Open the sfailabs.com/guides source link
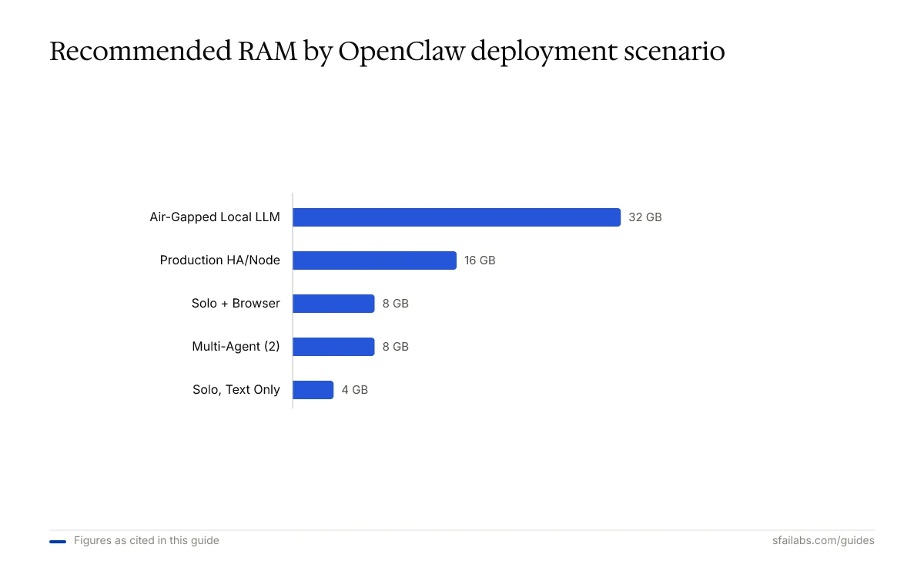Viewport: 924px width, 578px height. tap(823, 541)
